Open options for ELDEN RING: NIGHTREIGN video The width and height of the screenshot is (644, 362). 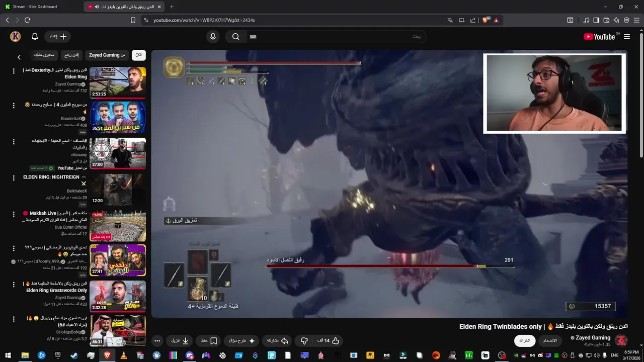pyautogui.click(x=14, y=178)
